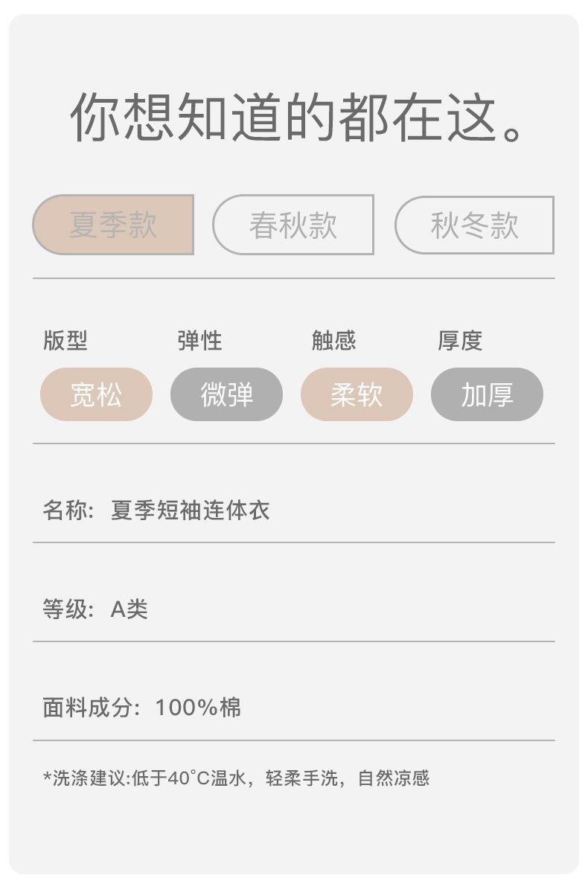Open the 秋冬款 tab
This screenshot has width=588, height=887.
click(474, 225)
